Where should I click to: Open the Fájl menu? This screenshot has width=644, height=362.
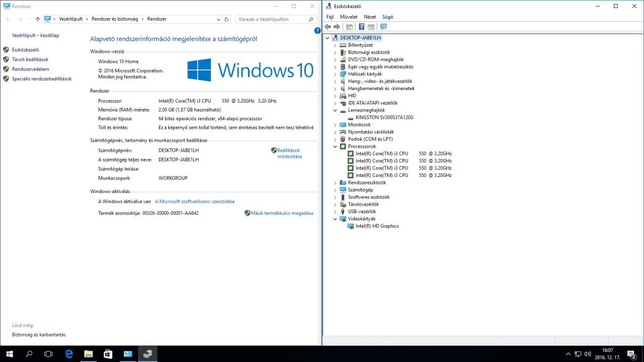pos(330,17)
